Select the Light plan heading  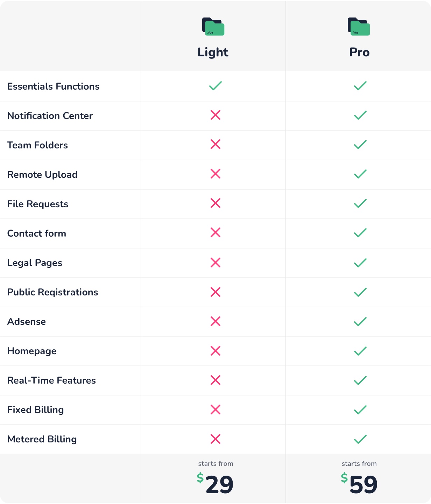213,52
